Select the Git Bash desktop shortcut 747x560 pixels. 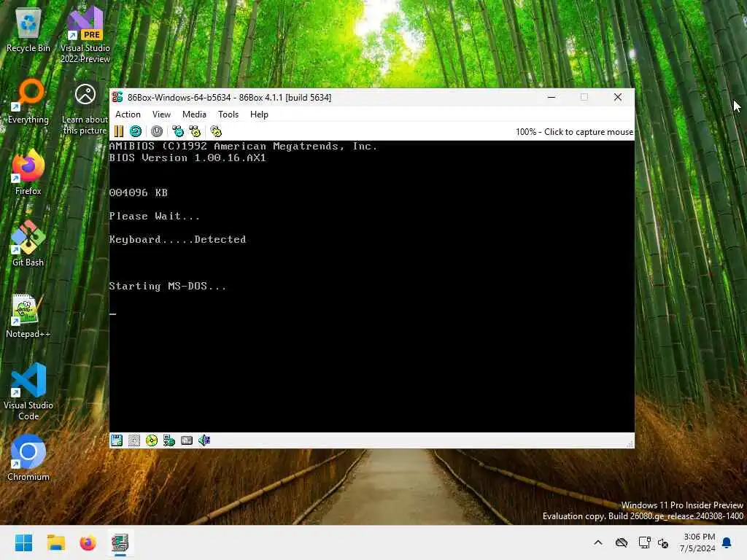pos(28,244)
